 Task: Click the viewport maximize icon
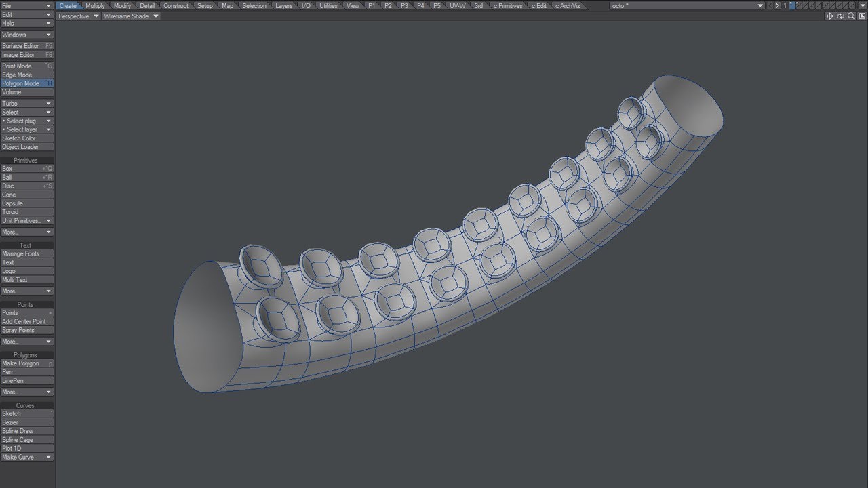862,16
